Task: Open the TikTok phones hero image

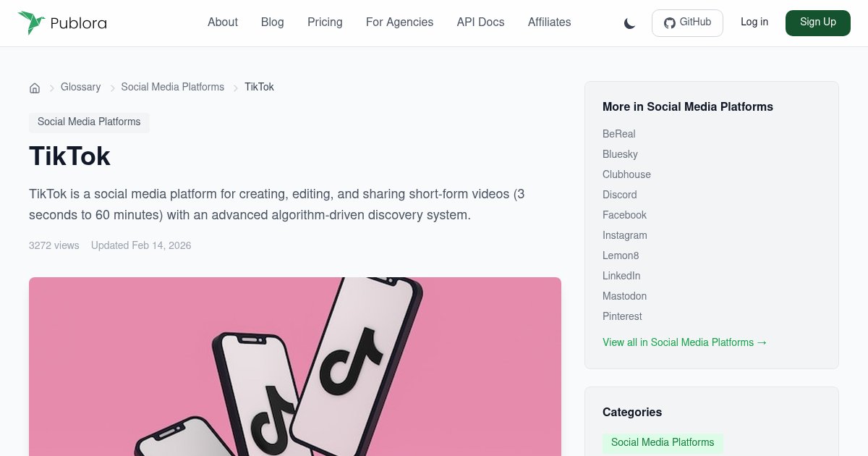Action: (295, 366)
